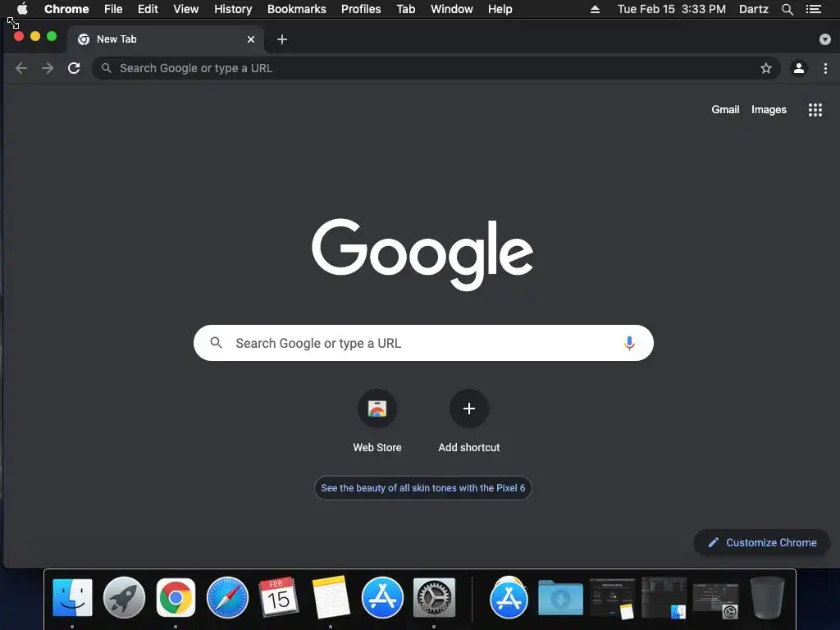Open the Edit menu
840x630 pixels.
pyautogui.click(x=148, y=9)
